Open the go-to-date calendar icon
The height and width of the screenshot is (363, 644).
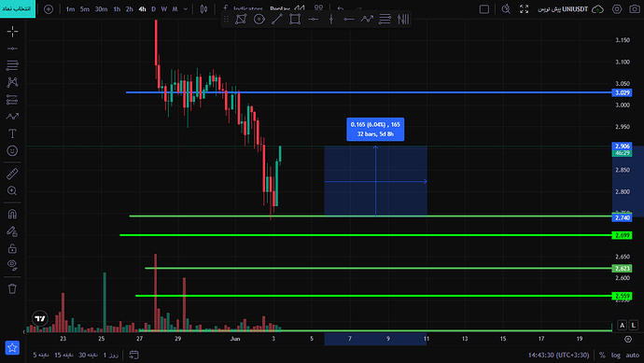[133, 355]
